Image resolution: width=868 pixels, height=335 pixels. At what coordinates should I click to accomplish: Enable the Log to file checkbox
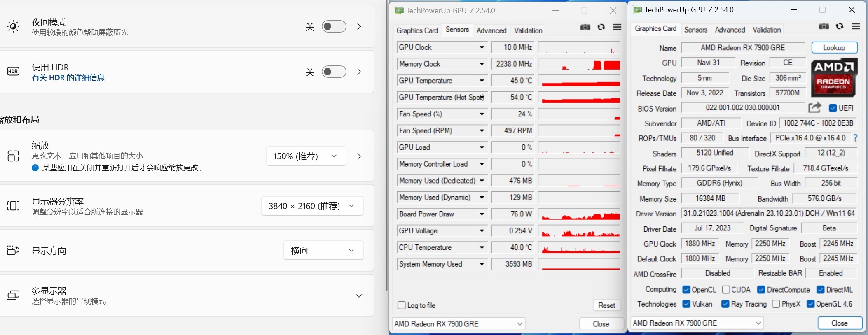pos(402,305)
